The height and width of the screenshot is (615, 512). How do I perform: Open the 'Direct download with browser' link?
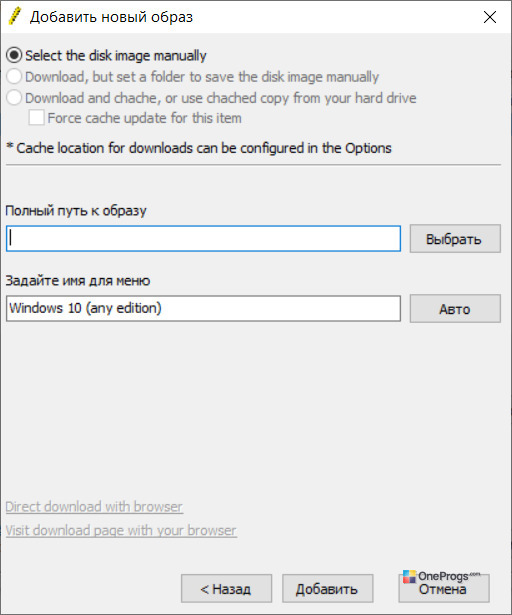(x=94, y=507)
